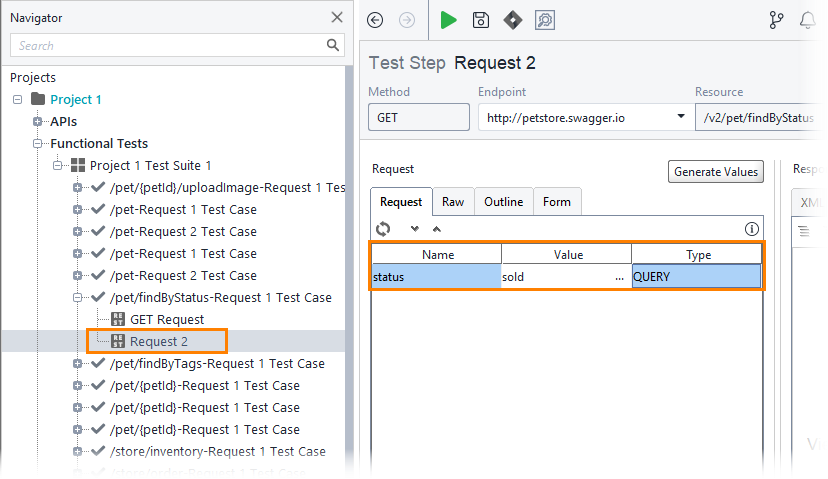Image resolution: width=828 pixels, height=479 pixels.
Task: Click the save floppy disk icon
Action: pos(481,20)
